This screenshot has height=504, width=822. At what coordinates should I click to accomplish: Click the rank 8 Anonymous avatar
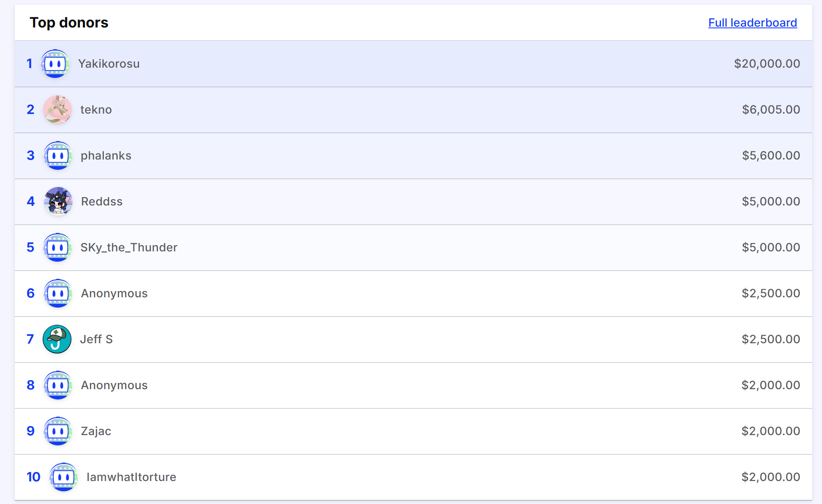click(x=57, y=385)
